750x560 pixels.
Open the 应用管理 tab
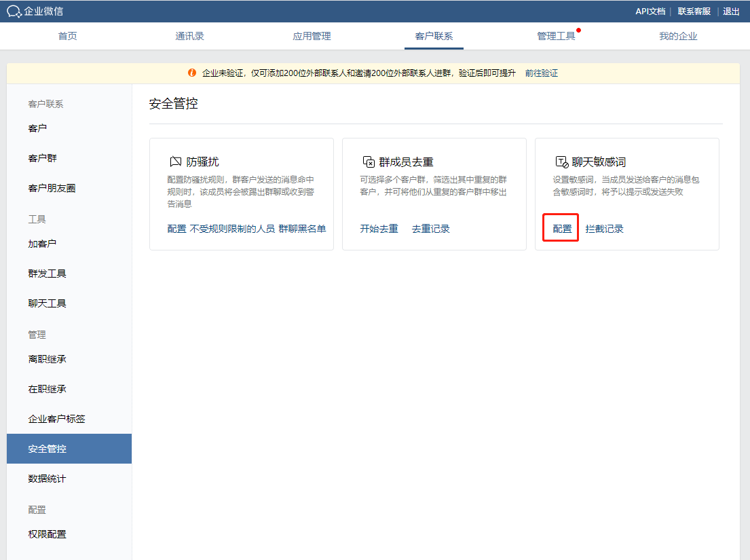point(312,36)
